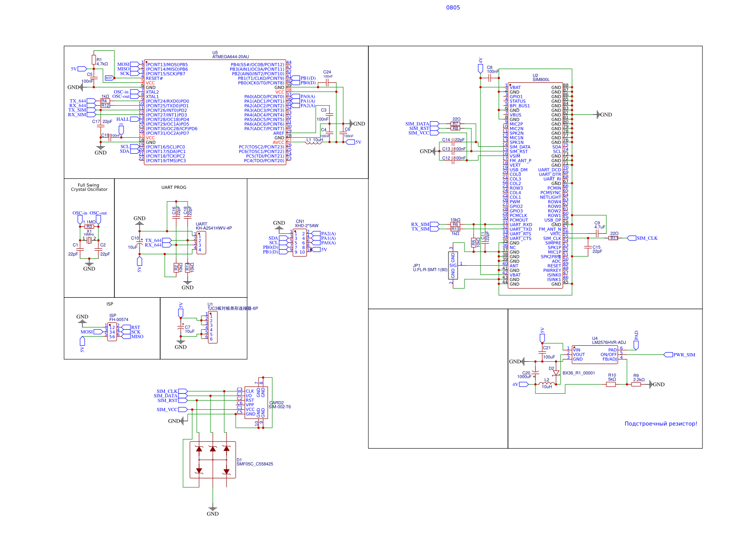Click the RST net label near RESET#
This screenshot has width=756, height=558.
(x=109, y=78)
